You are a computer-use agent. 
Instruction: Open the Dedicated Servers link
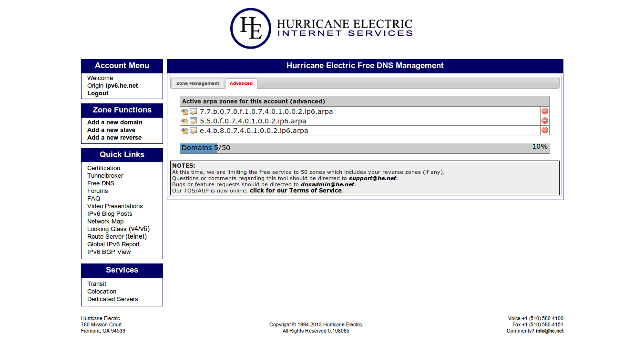coord(112,299)
